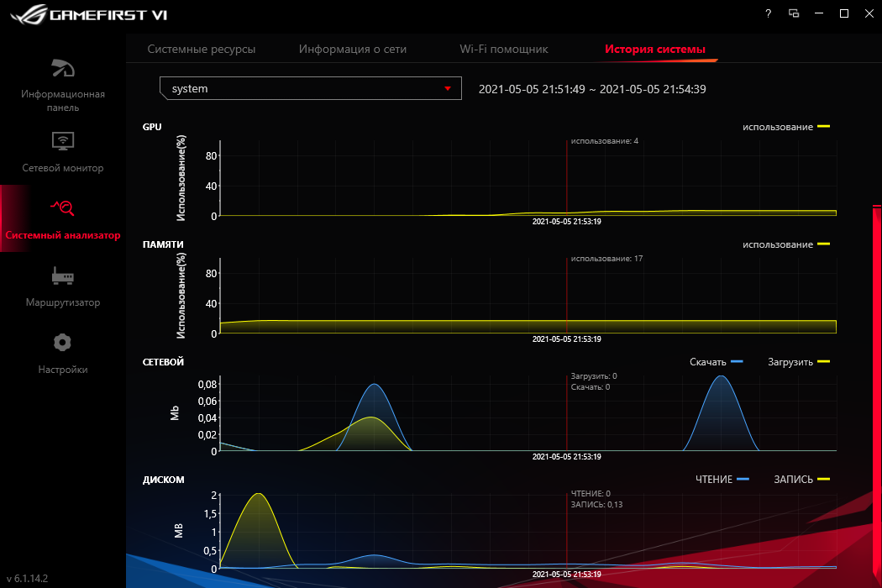Click the ДИСКОМ chart title
Screen dimensions: 882x588
tap(163, 480)
